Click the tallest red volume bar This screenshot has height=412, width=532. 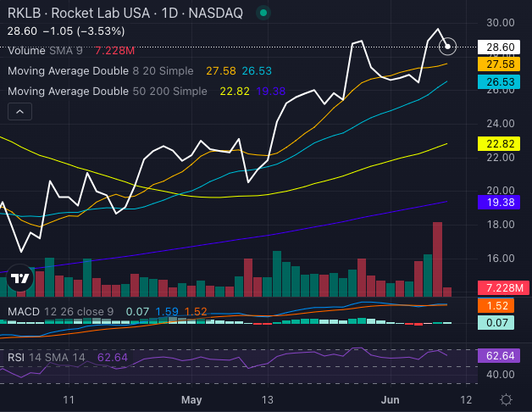(437, 259)
